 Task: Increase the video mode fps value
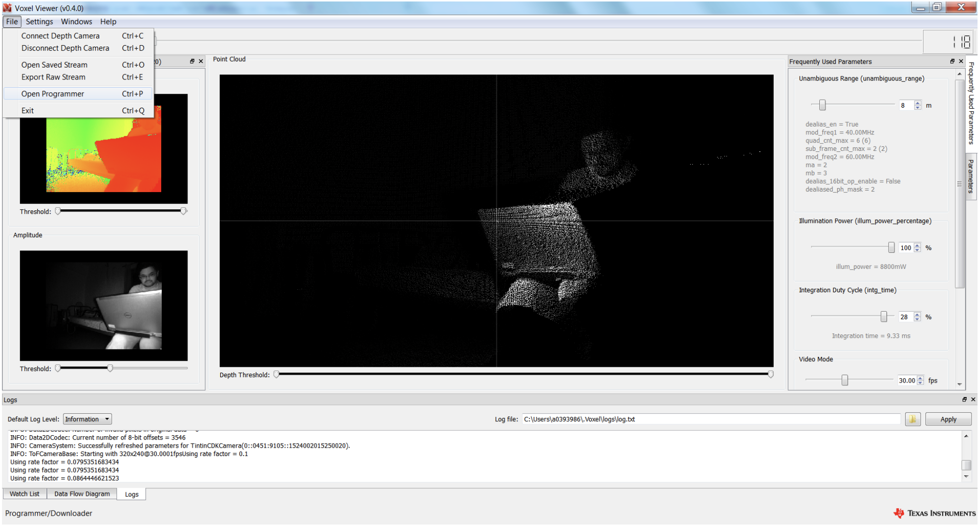point(920,378)
